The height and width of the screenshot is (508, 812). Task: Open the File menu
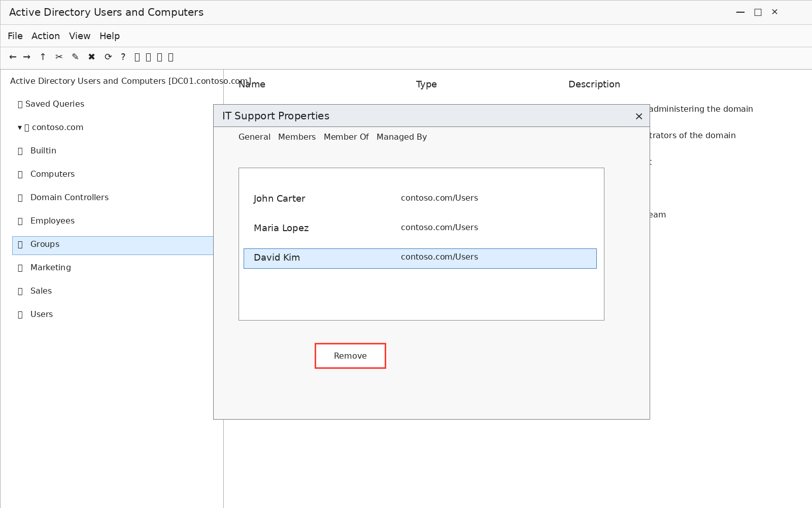[x=15, y=36]
